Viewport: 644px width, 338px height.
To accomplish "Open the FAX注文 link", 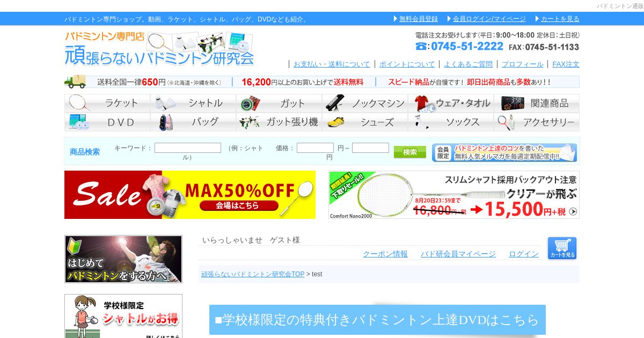I will coord(566,64).
